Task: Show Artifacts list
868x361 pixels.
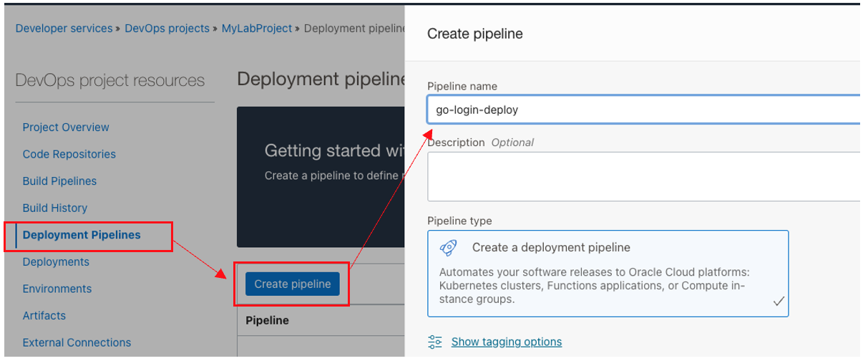Action: 44,315
